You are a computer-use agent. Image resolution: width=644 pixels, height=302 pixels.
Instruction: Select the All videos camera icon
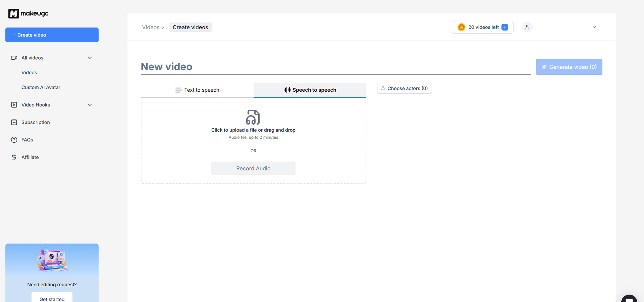14,58
